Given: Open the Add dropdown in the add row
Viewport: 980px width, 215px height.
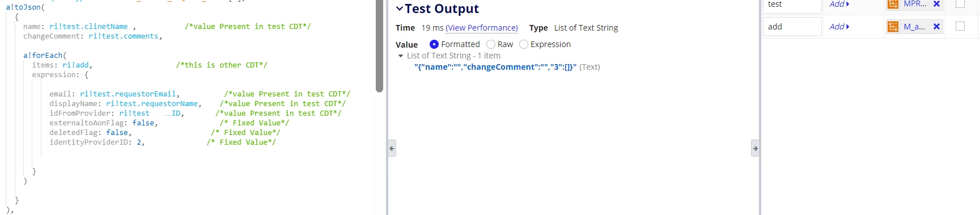Looking at the screenshot, I should [x=839, y=27].
